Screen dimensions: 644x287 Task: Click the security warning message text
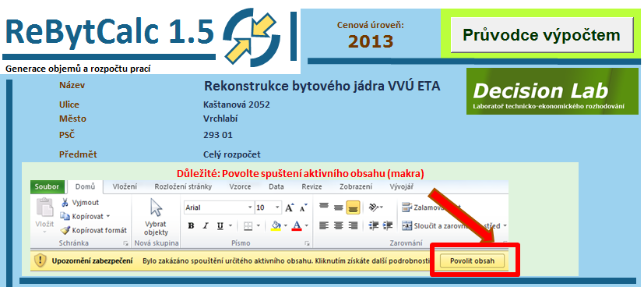pyautogui.click(x=286, y=260)
